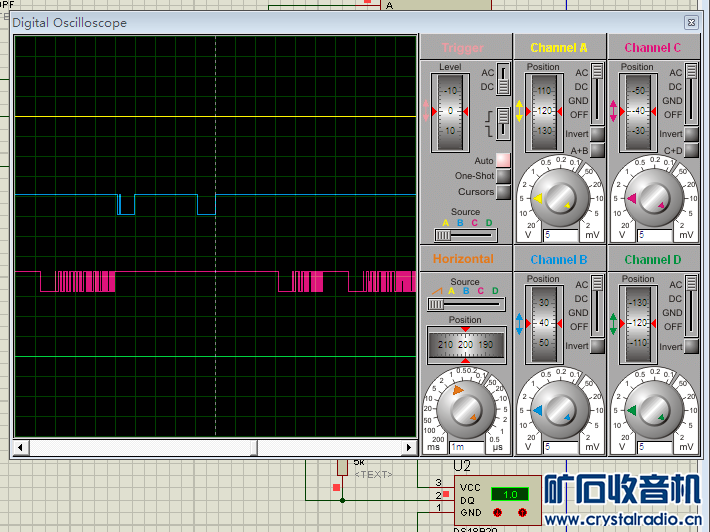710x532 pixels.
Task: Click the Channel B voltage value field
Action: pos(560,447)
